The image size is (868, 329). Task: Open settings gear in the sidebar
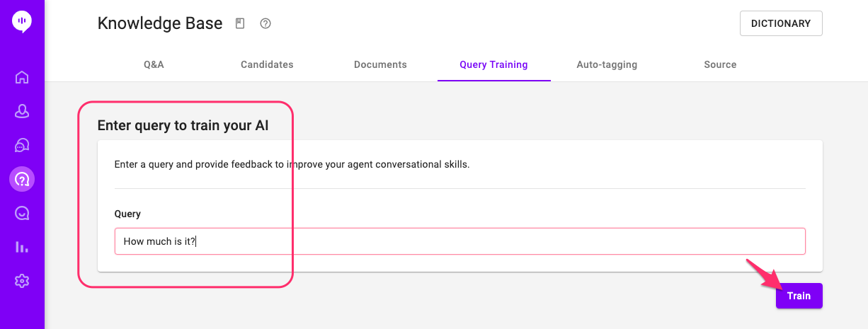point(22,281)
